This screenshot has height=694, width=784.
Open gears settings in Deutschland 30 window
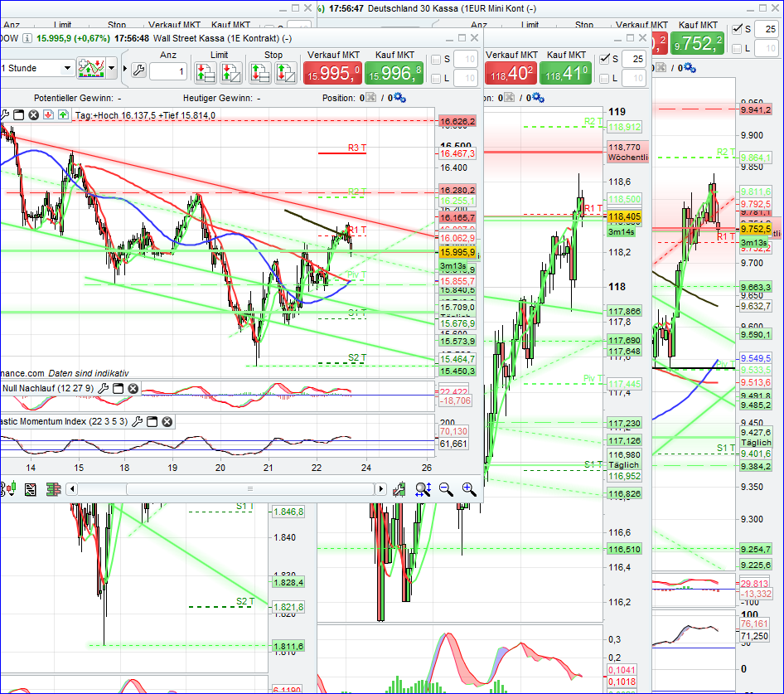tap(690, 67)
